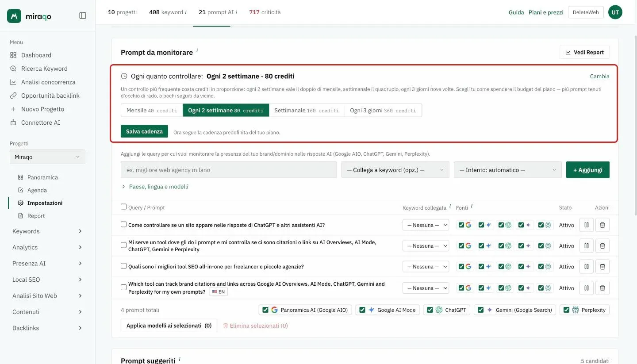637x364 pixels.
Task: Pause the 'Which tool can track' prompt
Action: pyautogui.click(x=587, y=288)
